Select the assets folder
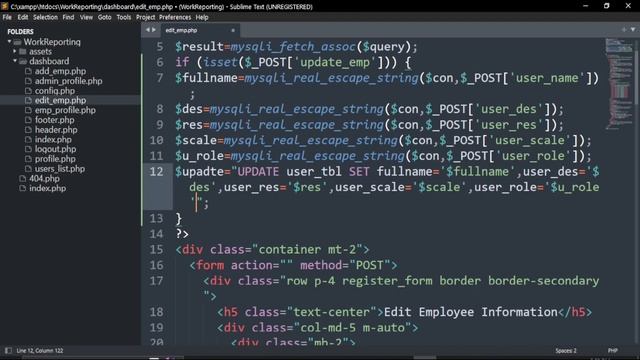 (x=40, y=51)
